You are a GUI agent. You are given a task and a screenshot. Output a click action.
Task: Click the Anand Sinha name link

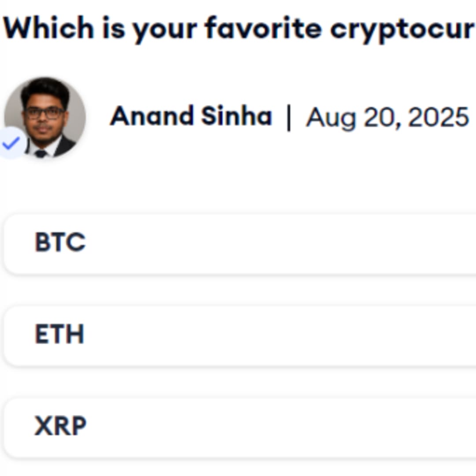click(190, 116)
